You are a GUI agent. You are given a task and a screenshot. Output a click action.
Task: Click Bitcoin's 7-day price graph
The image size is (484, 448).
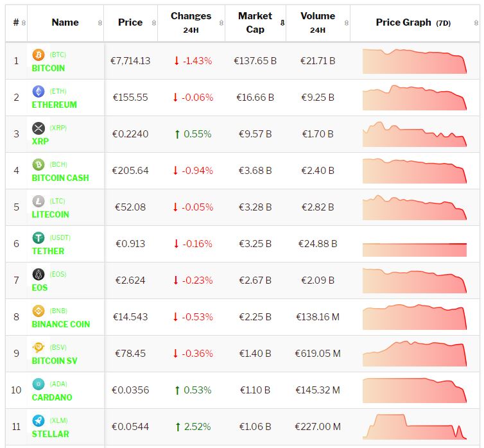(414, 61)
